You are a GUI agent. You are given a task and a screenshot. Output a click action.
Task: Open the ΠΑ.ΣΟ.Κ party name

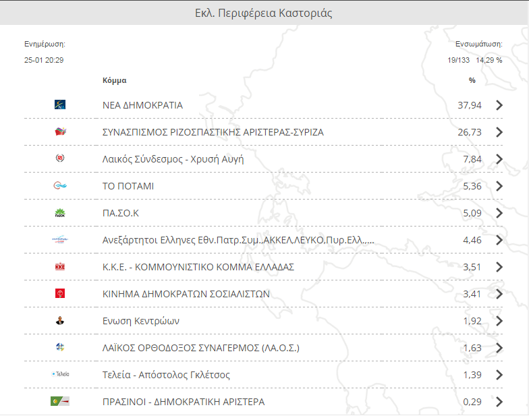point(121,213)
